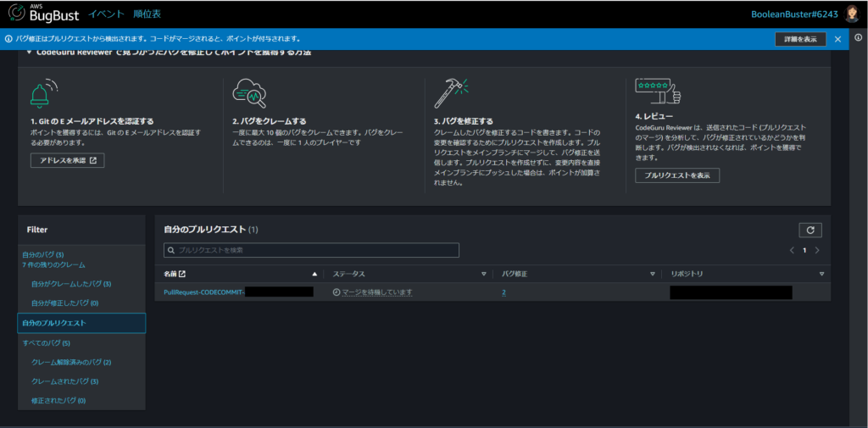Select 修正されたバグ (0) filter
The image size is (868, 428).
(58, 400)
